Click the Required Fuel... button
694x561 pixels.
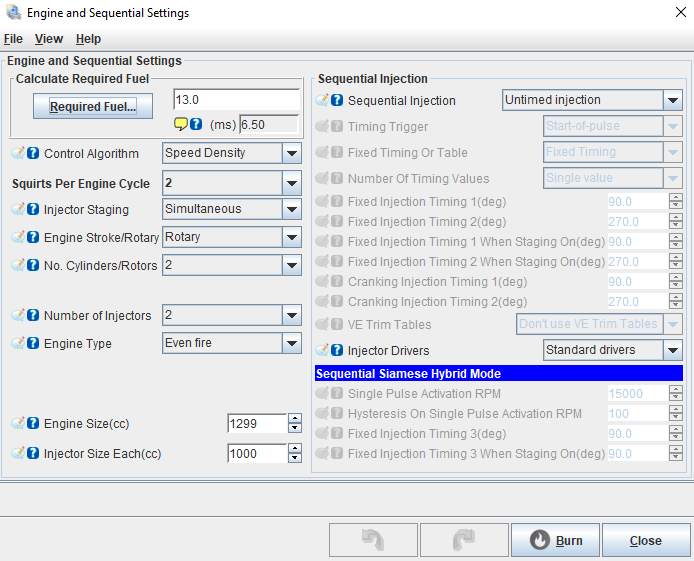click(x=93, y=106)
